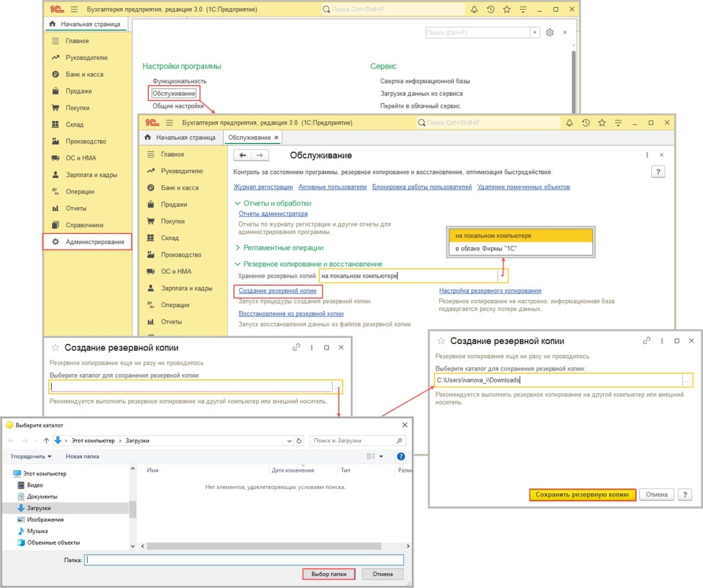Favorite star in left Создание резервной копии dialog
The image size is (703, 588).
[x=56, y=348]
